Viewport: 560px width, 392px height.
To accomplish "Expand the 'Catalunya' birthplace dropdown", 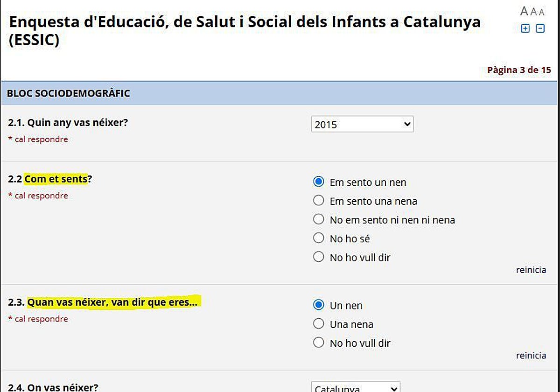I will pos(356,387).
